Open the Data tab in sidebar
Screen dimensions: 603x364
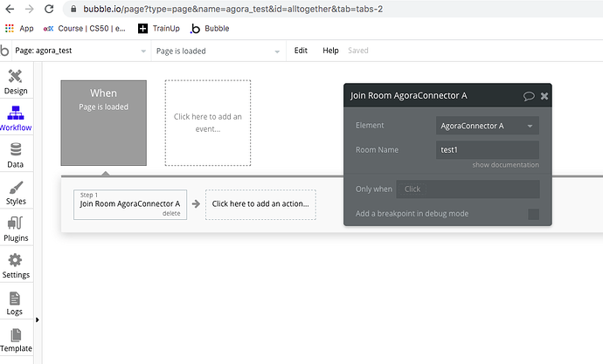pos(16,155)
